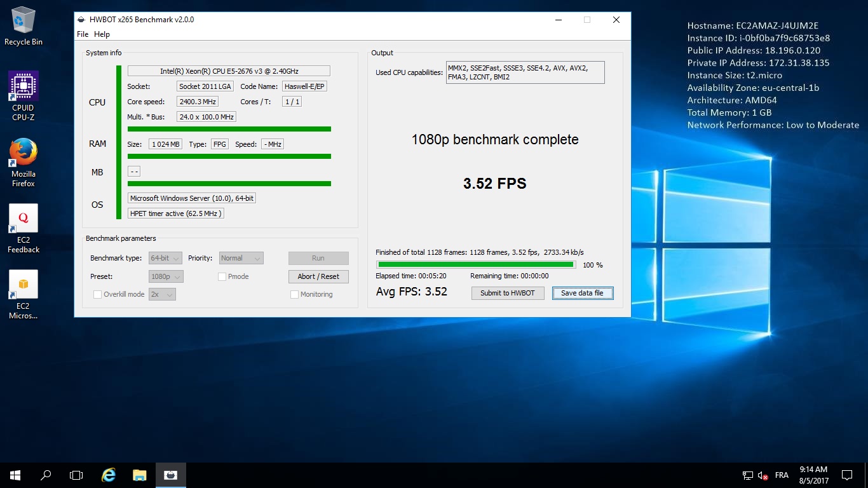Open the Priority Normal dropdown
Screen dimensions: 868x488
point(241,258)
